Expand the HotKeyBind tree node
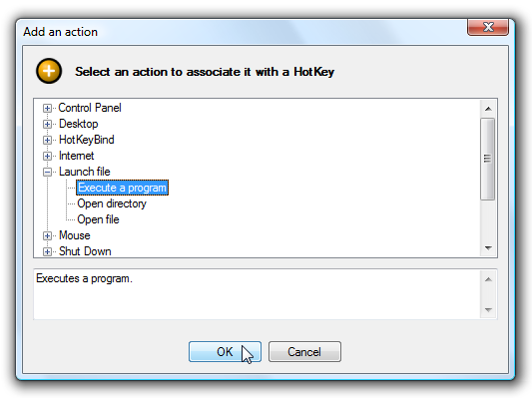 (x=47, y=140)
